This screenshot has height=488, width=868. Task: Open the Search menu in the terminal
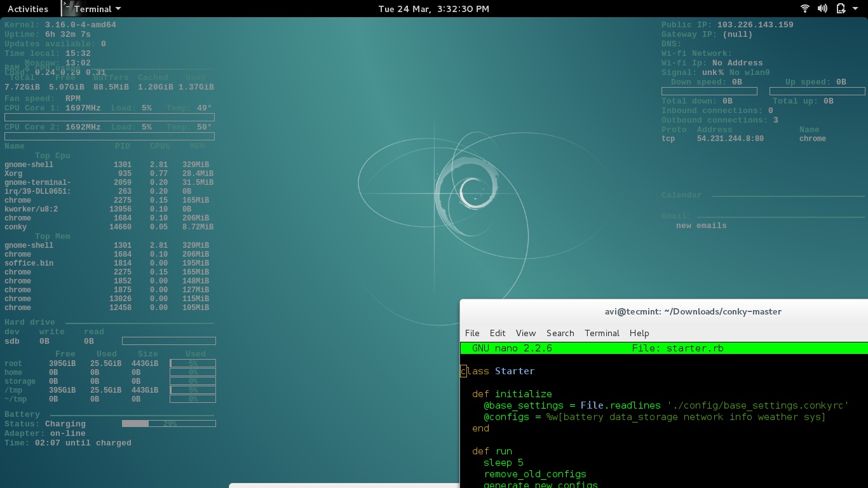tap(560, 333)
